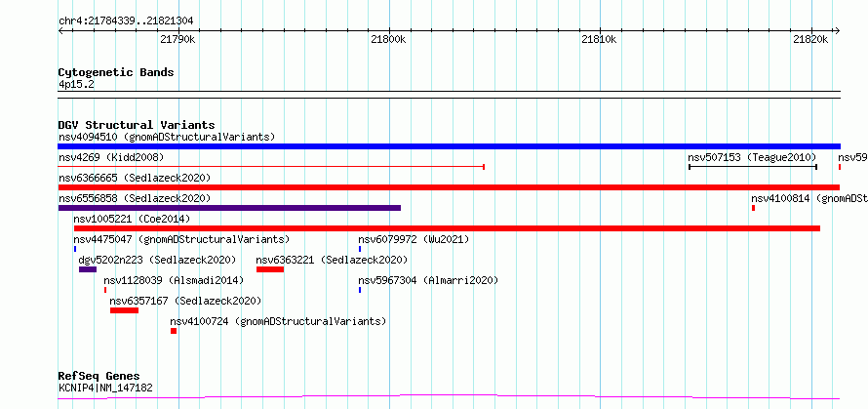Screen dimensions: 868x409
Task: Open the nsv4475047 (gnomADStructuralVariants) label
Action: pos(181,239)
